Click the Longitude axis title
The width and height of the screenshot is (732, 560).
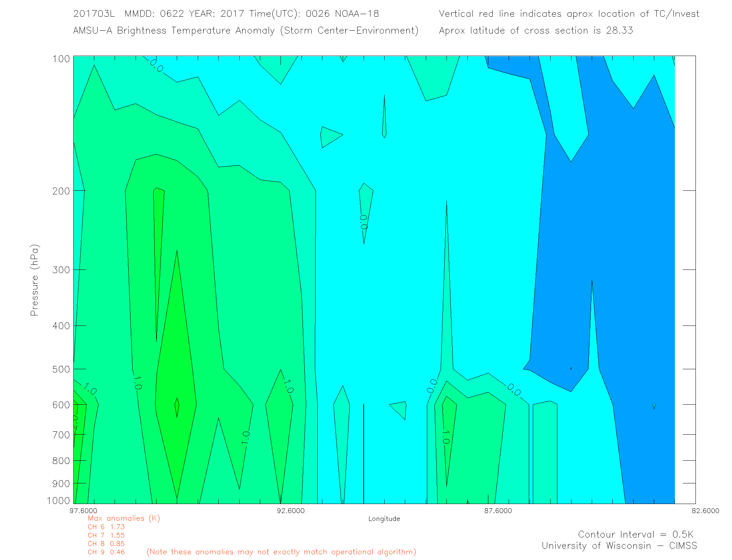[384, 519]
